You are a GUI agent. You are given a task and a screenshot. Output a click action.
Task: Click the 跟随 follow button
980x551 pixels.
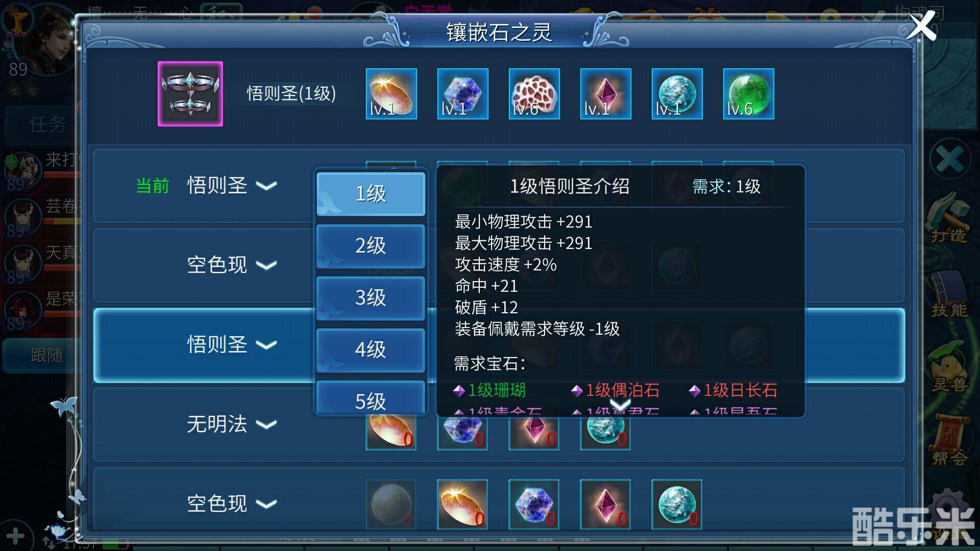tap(46, 355)
